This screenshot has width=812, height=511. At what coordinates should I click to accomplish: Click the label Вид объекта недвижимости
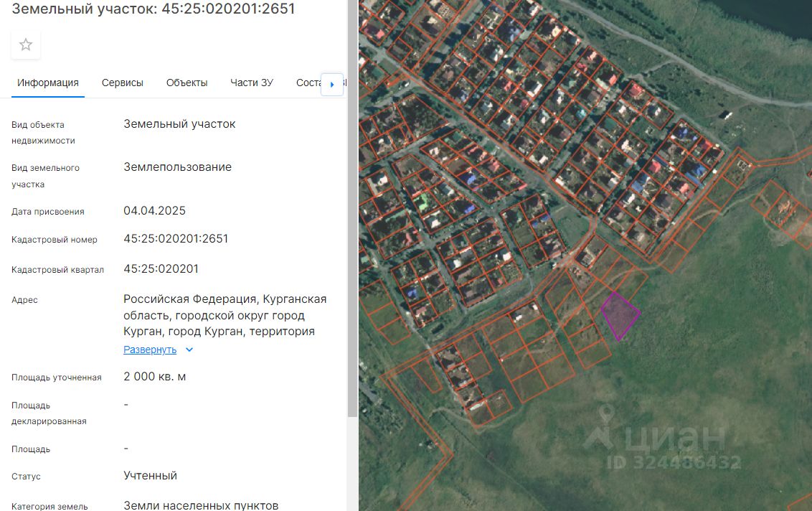click(x=43, y=133)
